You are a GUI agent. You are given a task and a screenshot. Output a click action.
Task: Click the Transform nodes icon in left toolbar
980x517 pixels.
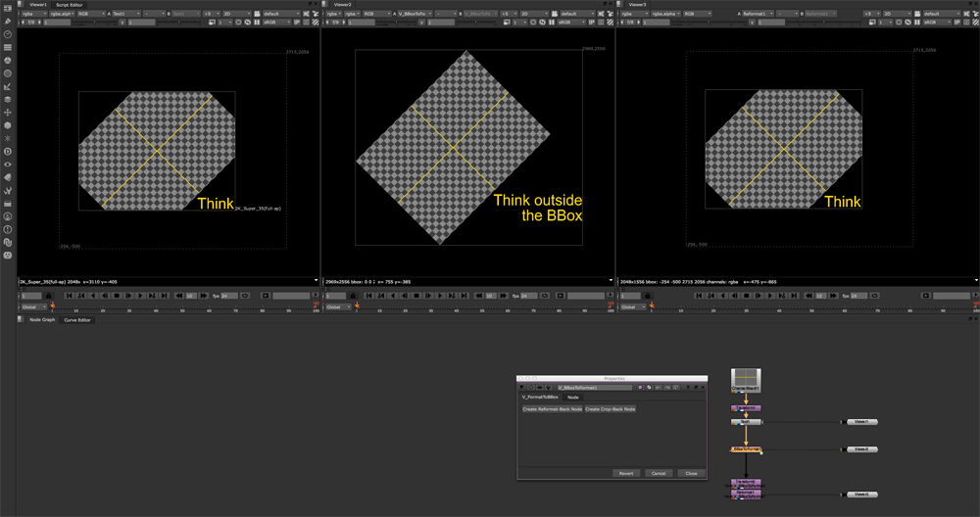pos(8,113)
